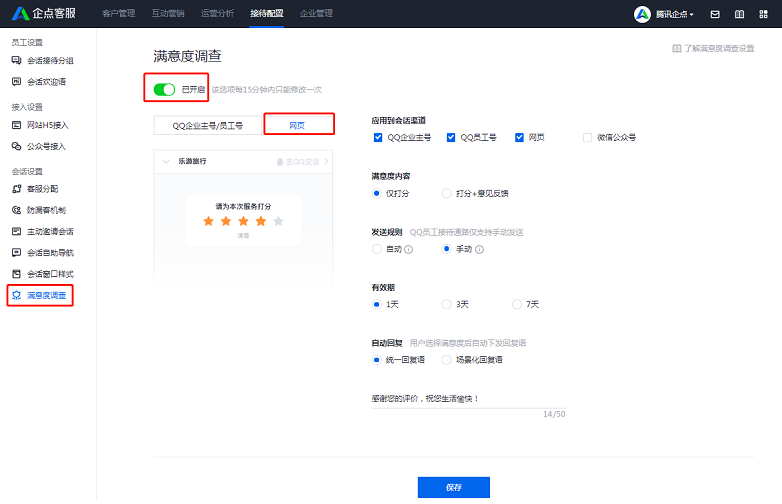Screen dimensions: 782x504
Task: Click info icon next to 手动
Action: 479,249
